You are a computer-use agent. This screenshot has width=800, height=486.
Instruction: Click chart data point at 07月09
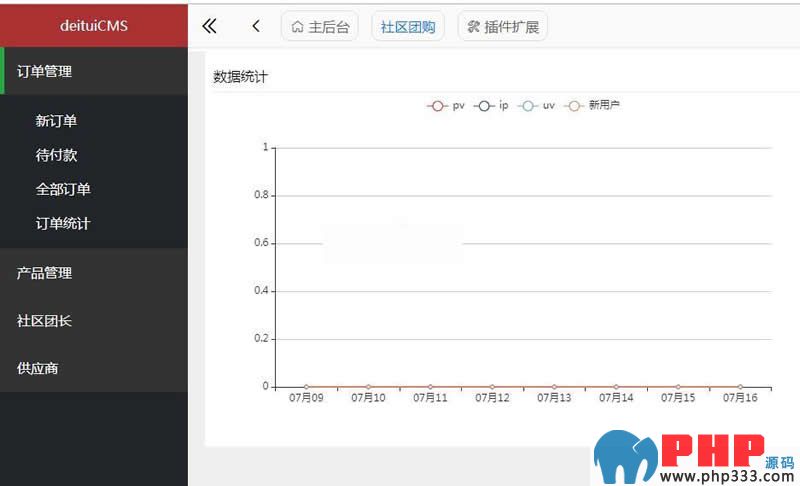pyautogui.click(x=306, y=387)
